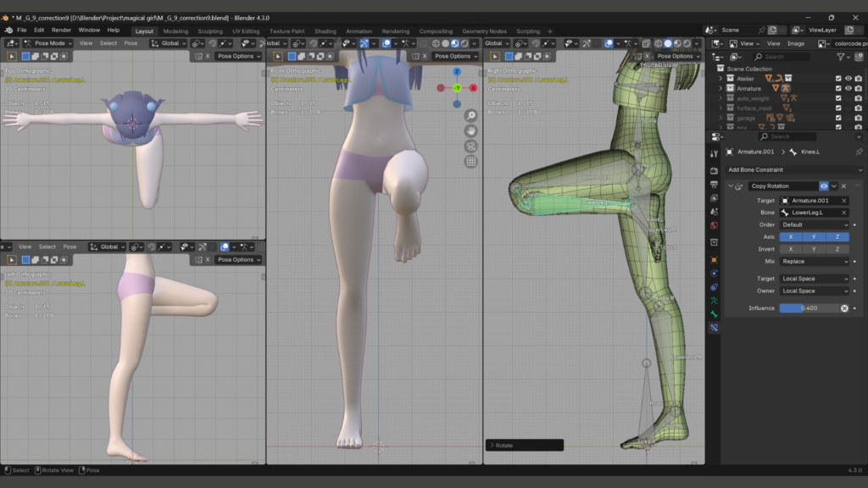Viewport: 868px width, 488px height.
Task: Switch to the Sculpting workspace tab
Action: (x=210, y=31)
